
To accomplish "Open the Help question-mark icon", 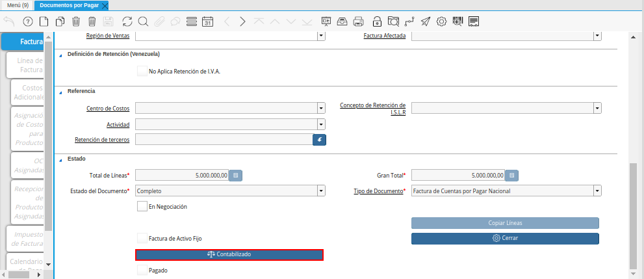I will (x=28, y=21).
